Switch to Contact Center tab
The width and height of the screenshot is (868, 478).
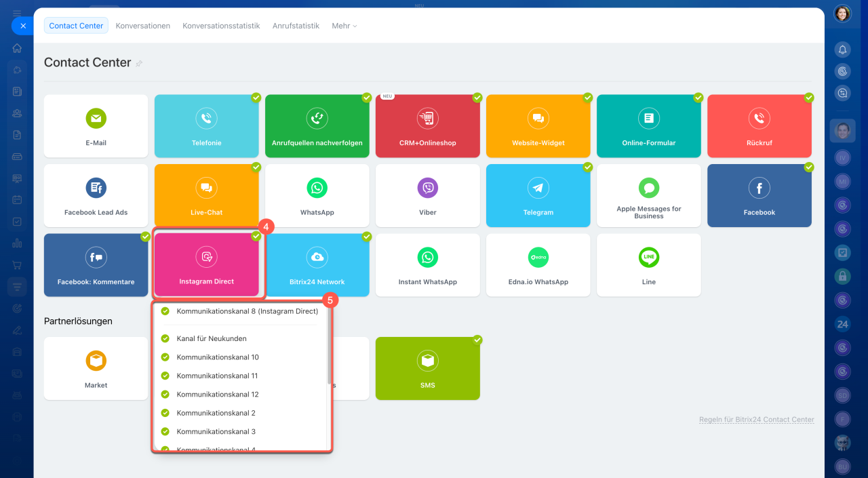76,26
